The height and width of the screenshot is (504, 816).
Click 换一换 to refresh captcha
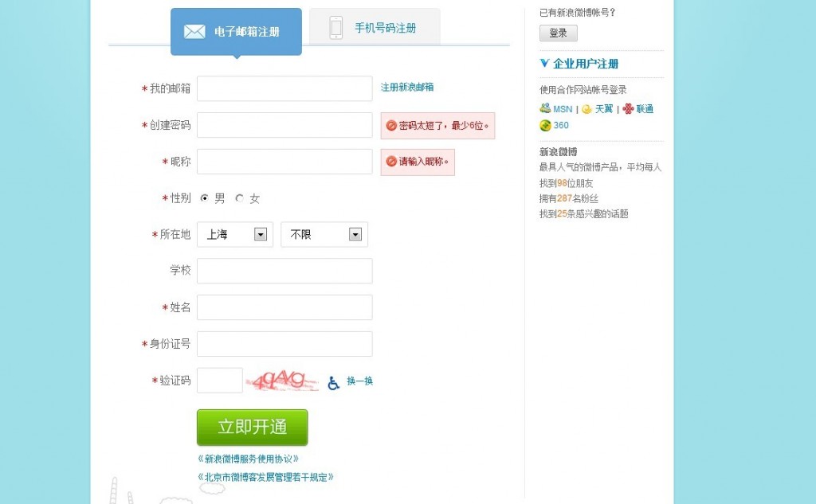pos(360,381)
